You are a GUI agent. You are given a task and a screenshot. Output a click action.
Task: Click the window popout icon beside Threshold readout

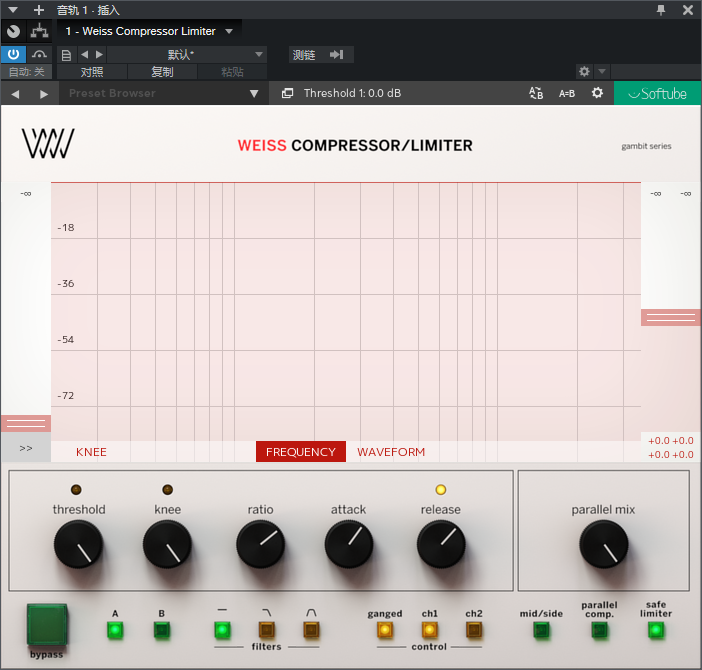tap(287, 93)
